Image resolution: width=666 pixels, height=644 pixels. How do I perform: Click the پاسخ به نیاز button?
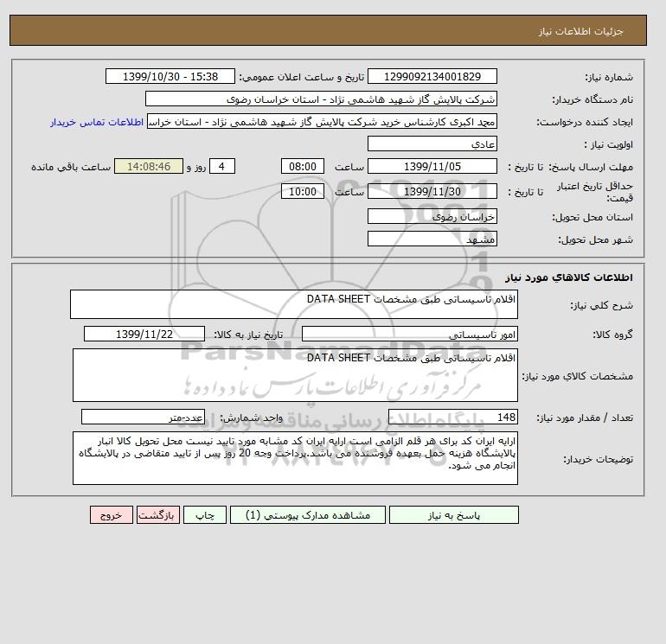coord(453,515)
